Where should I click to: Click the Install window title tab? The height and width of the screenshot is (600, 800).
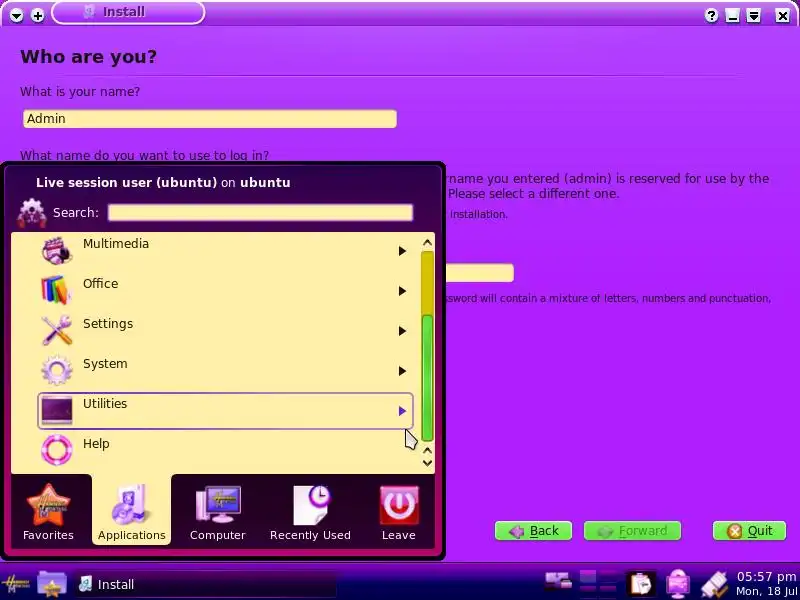tap(128, 12)
